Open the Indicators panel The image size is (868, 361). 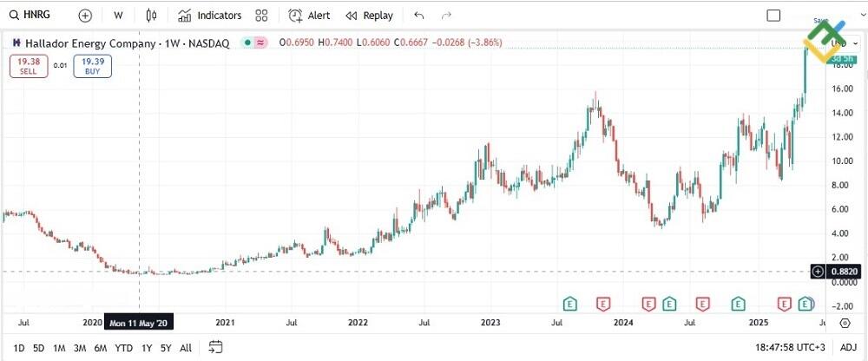click(x=209, y=15)
